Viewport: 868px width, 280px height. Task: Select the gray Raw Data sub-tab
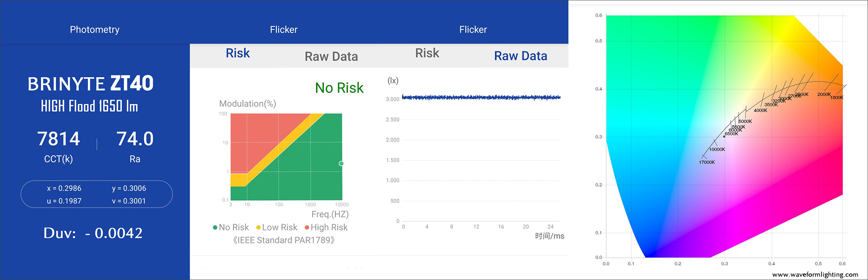pyautogui.click(x=331, y=57)
